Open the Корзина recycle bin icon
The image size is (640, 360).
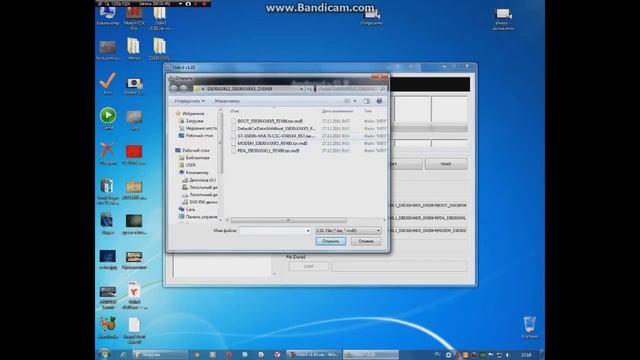point(529,327)
